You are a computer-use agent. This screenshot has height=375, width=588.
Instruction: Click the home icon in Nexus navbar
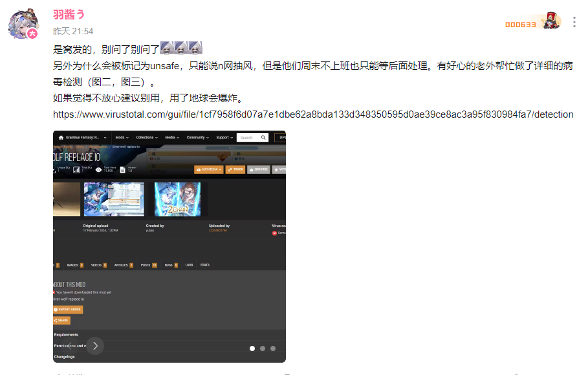[x=61, y=138]
